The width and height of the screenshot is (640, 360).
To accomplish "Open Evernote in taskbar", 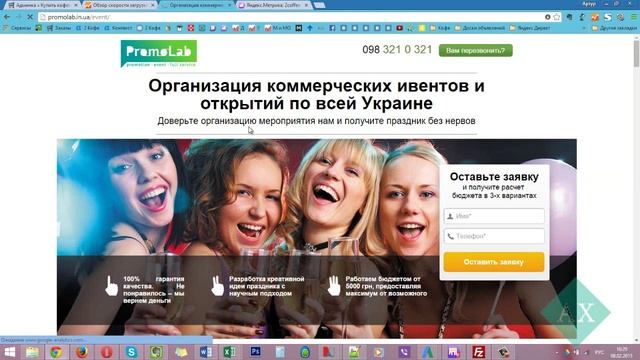I will (x=156, y=352).
